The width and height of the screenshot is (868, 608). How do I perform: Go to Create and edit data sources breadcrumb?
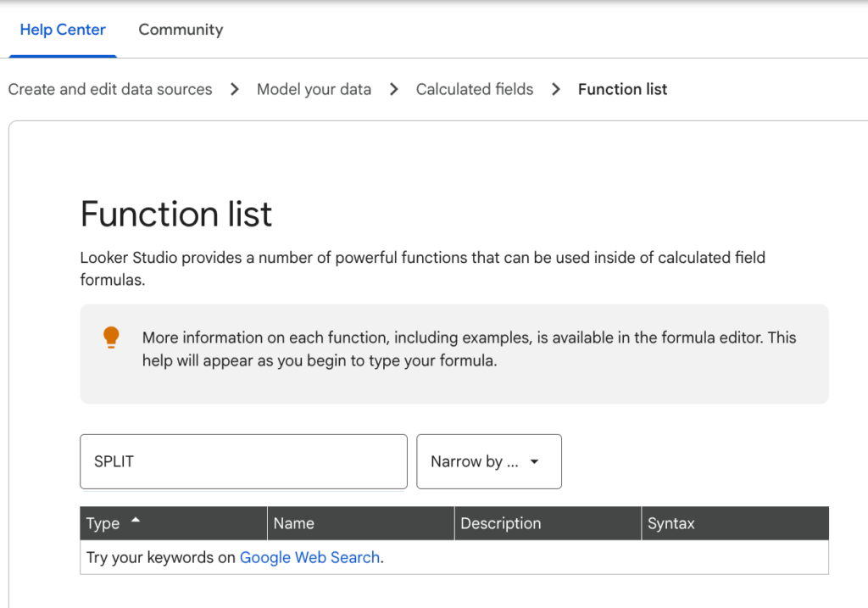tap(110, 89)
